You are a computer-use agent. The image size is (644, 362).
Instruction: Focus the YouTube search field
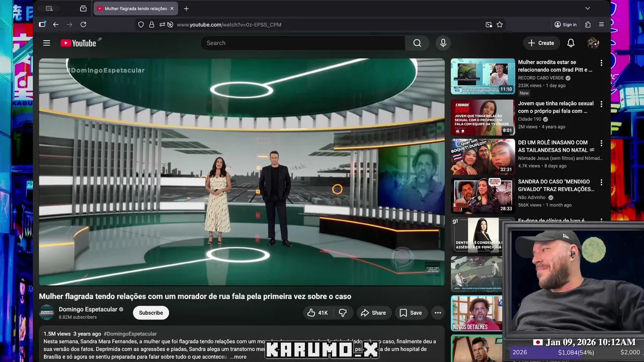303,43
